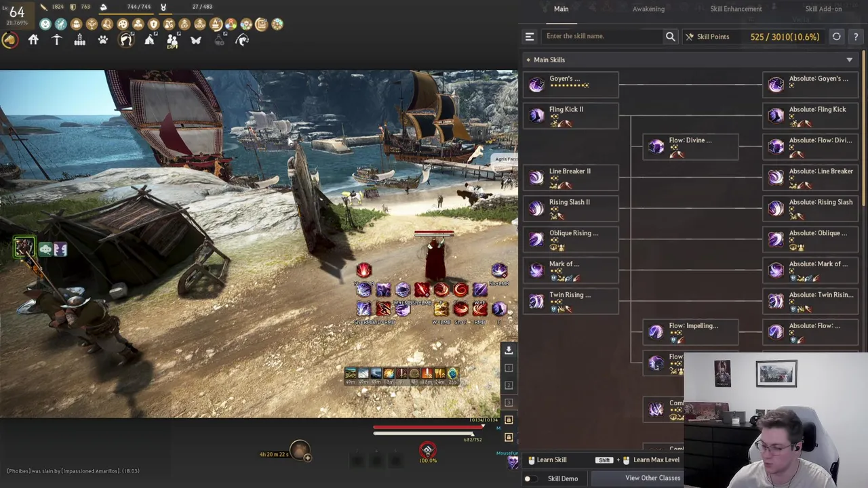Open the pickaxe worker icon
This screenshot has height=488, width=868.
pyautogui.click(x=56, y=40)
